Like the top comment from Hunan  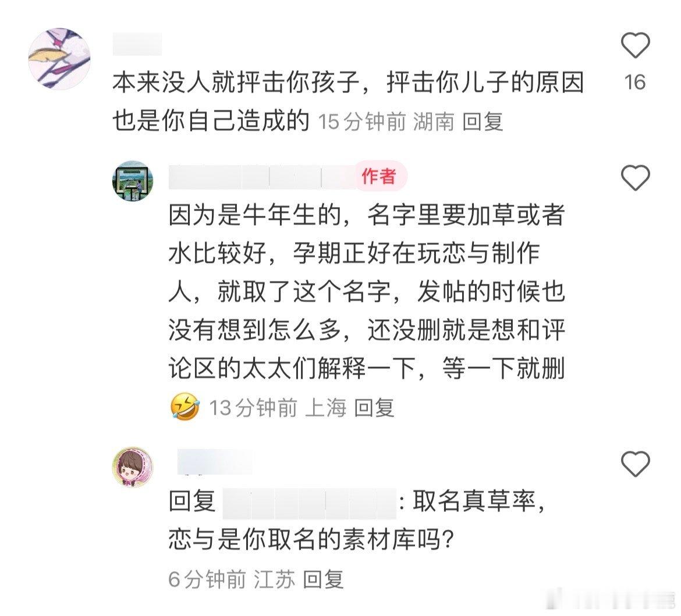[x=635, y=45]
